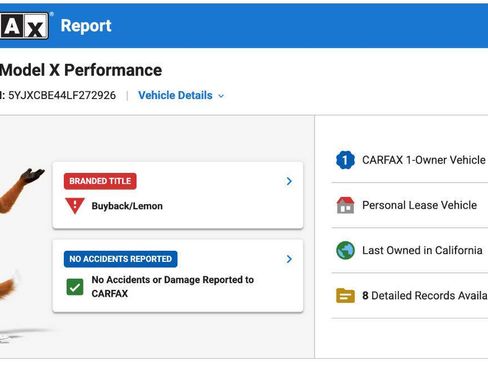Click the yellow folder Detailed Records icon

click(x=345, y=295)
